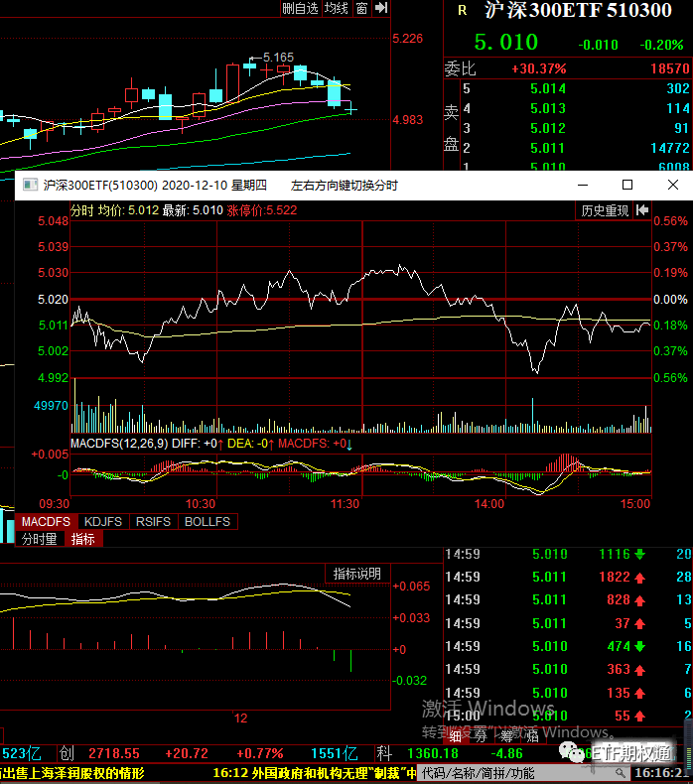Click the 49970 volume axis label
This screenshot has width=693, height=784.
[x=51, y=406]
